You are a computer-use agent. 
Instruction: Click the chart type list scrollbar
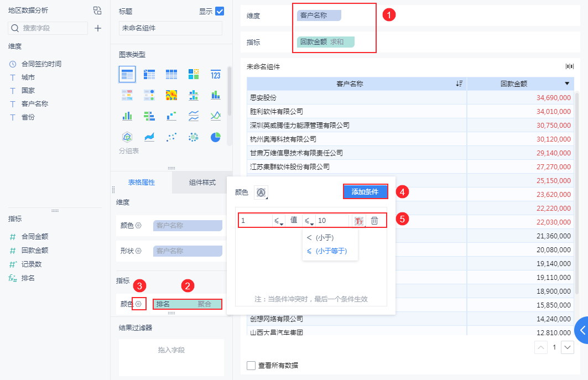pos(230,91)
